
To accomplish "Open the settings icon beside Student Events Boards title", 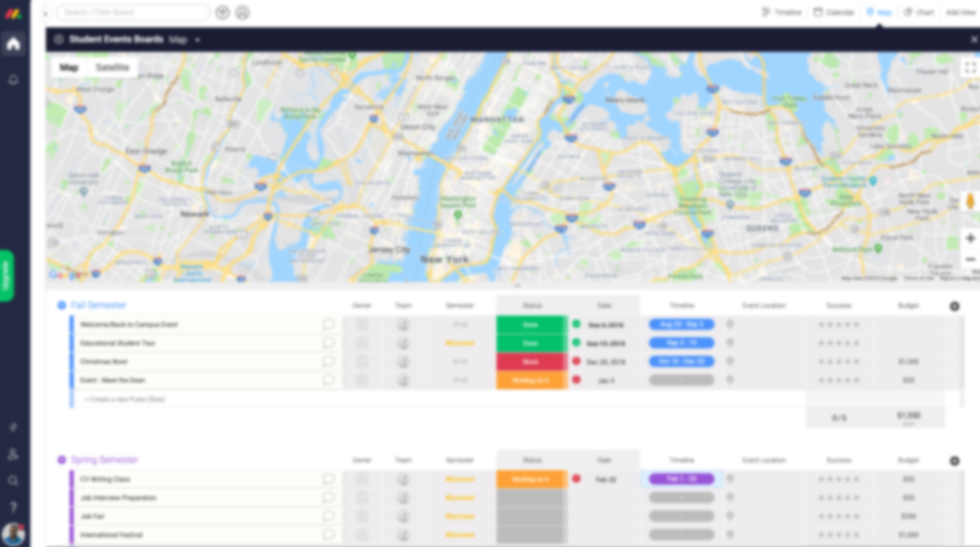I will point(58,40).
